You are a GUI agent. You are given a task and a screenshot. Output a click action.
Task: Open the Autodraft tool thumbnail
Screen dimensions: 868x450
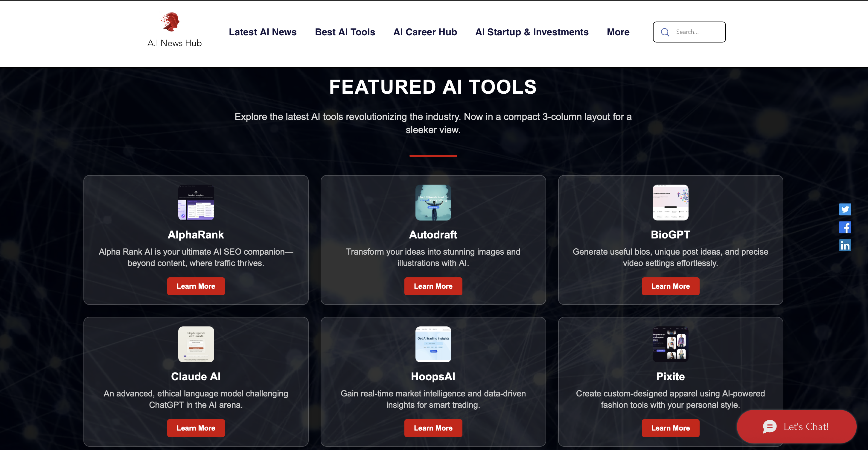click(433, 202)
